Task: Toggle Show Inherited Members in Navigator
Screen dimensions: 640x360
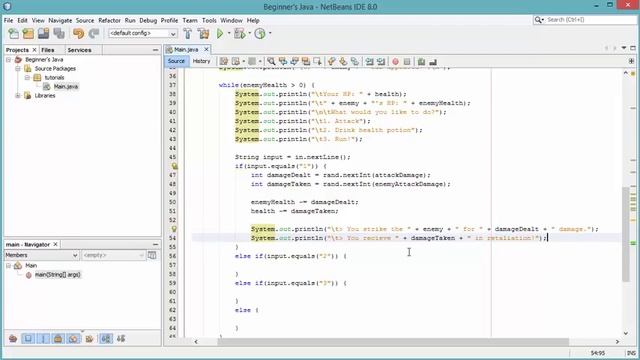Action: pos(13,338)
